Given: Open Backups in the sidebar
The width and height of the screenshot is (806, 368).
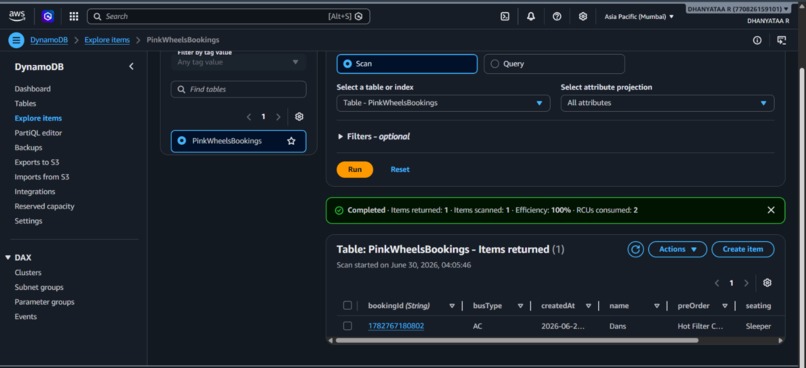Looking at the screenshot, I should point(29,148).
